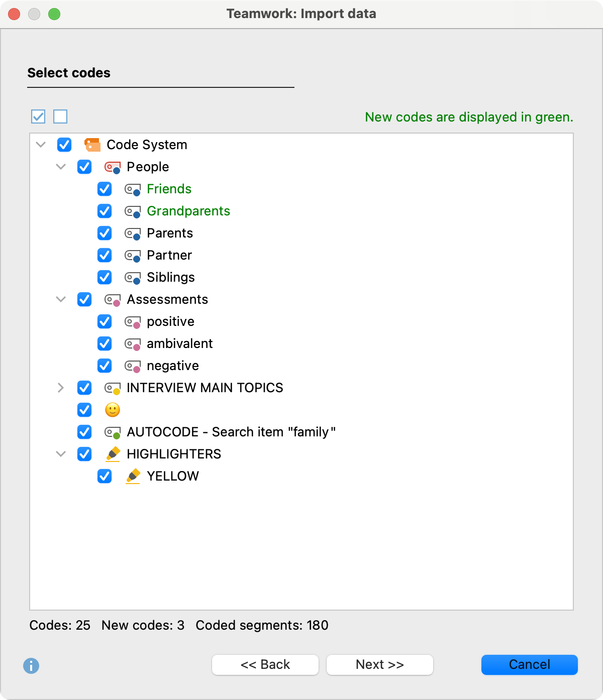Uncheck the Friends code checkbox
This screenshot has width=603, height=700.
(105, 189)
